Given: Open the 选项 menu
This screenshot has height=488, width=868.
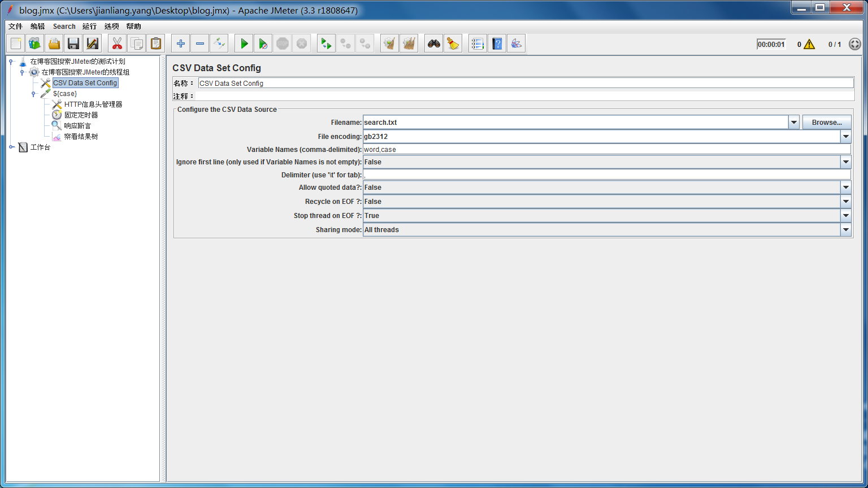Looking at the screenshot, I should 112,27.
